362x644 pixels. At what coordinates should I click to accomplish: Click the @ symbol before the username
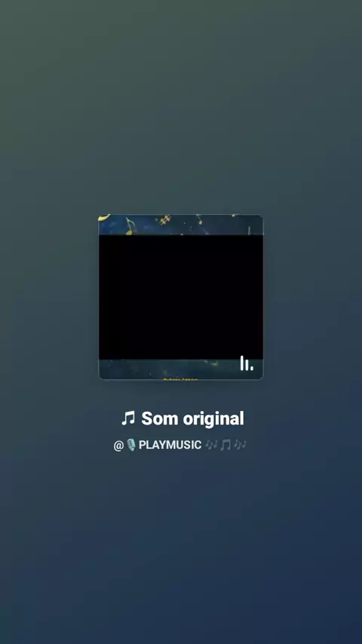coord(118,445)
